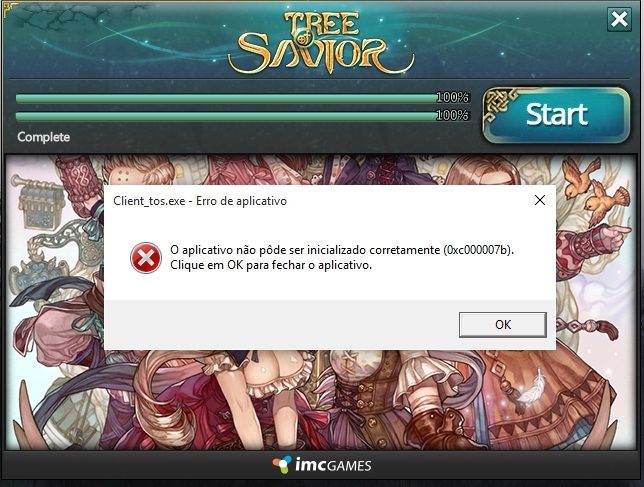Click the imc GAMES logo

(322, 465)
